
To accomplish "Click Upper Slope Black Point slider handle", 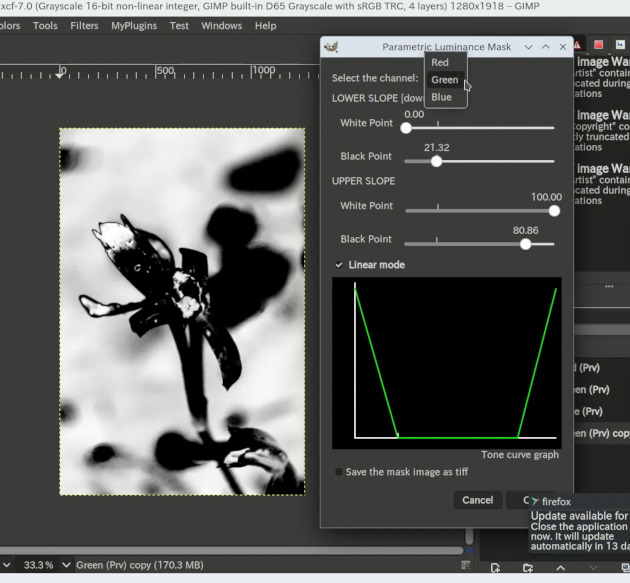I will 526,244.
